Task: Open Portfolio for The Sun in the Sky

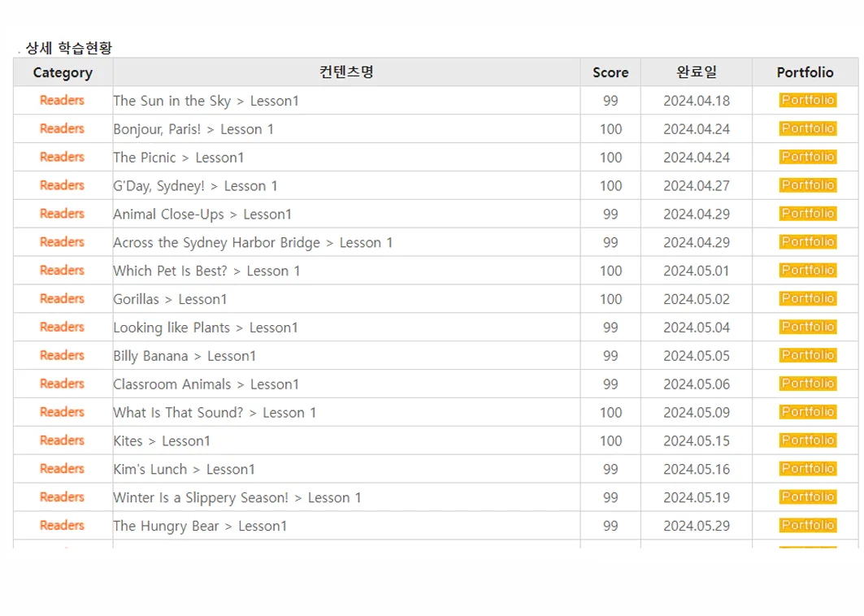Action: [x=808, y=100]
